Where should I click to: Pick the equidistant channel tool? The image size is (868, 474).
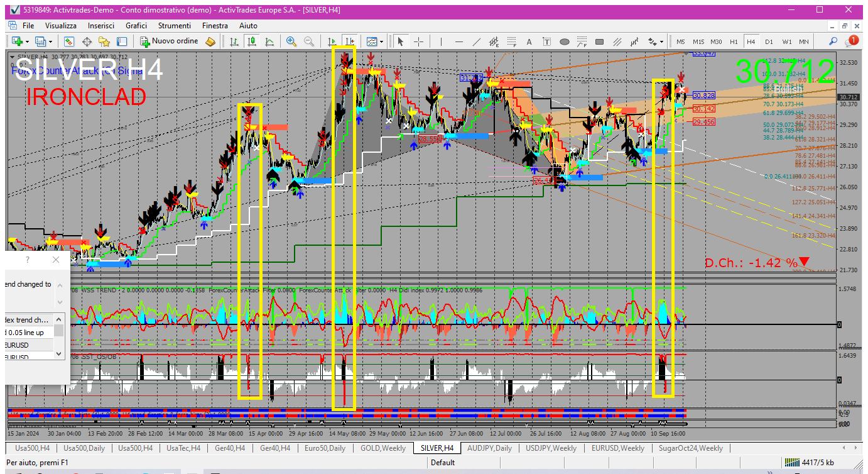pos(494,41)
